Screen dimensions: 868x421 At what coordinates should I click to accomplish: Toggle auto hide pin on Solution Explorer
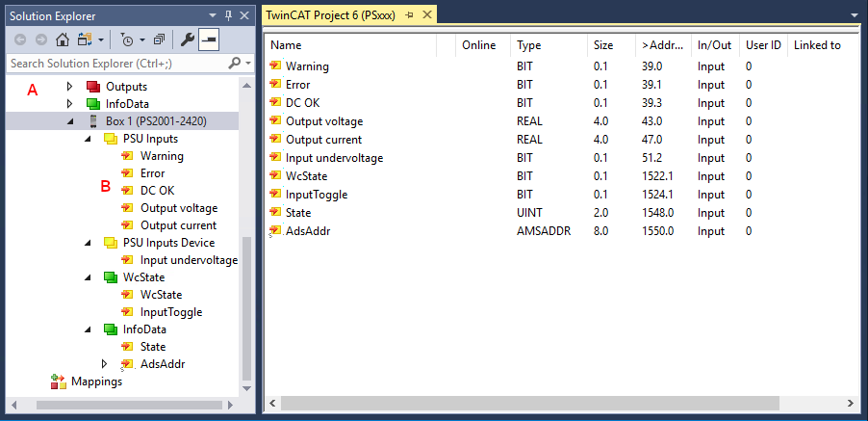[x=228, y=14]
